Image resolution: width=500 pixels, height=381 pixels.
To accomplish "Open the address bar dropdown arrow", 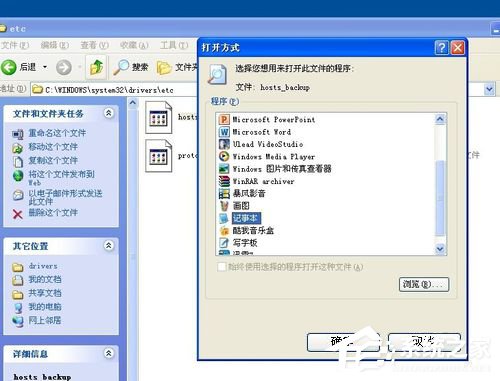I will click(x=489, y=89).
